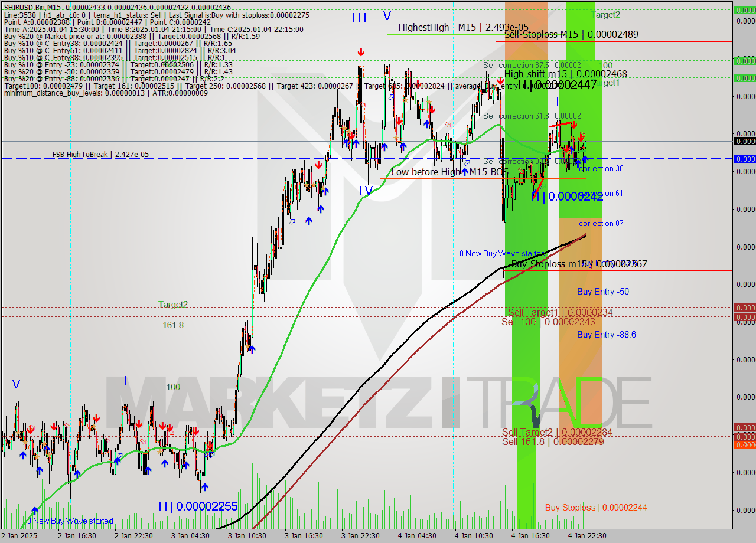Click the Low before High M15-BOS label

(449, 172)
